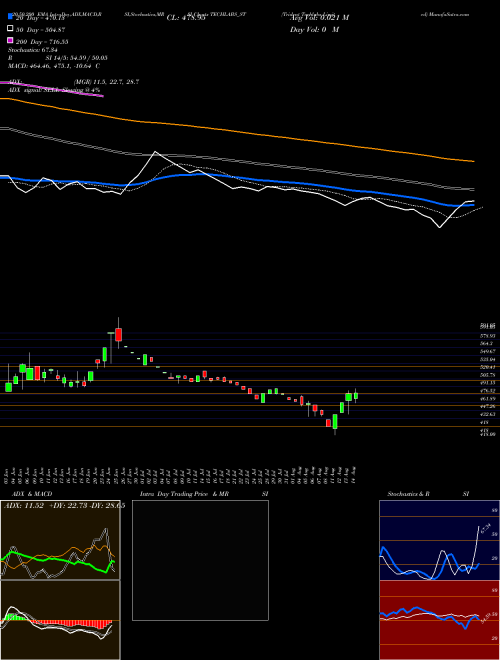Image resolution: width=500 pixels, height=660 pixels.
Task: Open the ADX indicator chart panel
Action: tap(60, 540)
